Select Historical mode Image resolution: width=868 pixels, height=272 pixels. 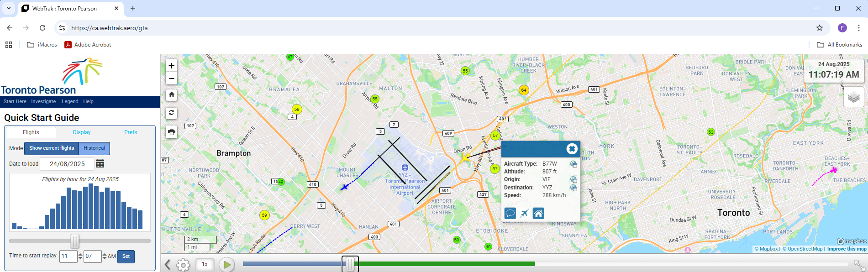[x=94, y=148]
